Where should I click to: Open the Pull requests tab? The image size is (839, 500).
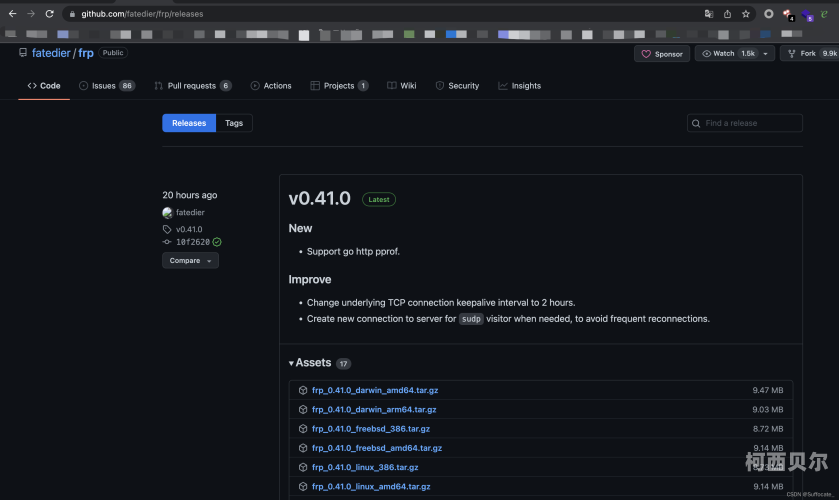pyautogui.click(x=193, y=86)
